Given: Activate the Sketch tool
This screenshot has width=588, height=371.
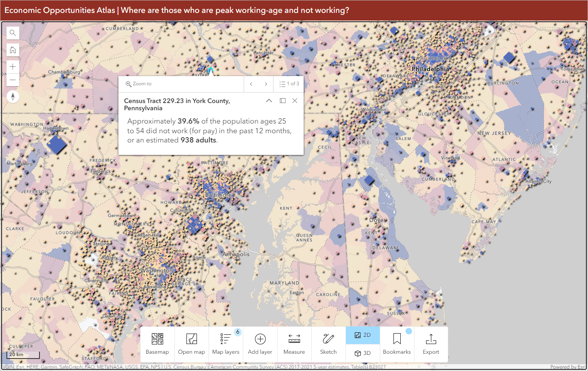Looking at the screenshot, I should (x=328, y=344).
